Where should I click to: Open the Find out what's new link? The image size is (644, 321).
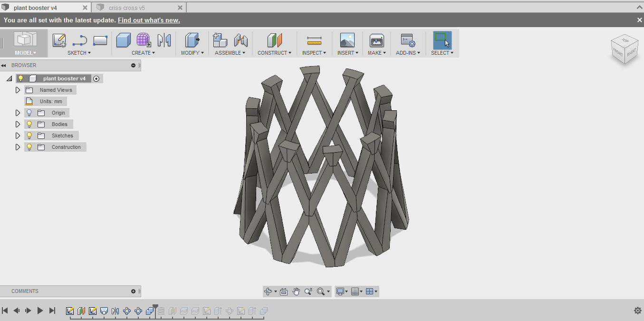point(149,20)
